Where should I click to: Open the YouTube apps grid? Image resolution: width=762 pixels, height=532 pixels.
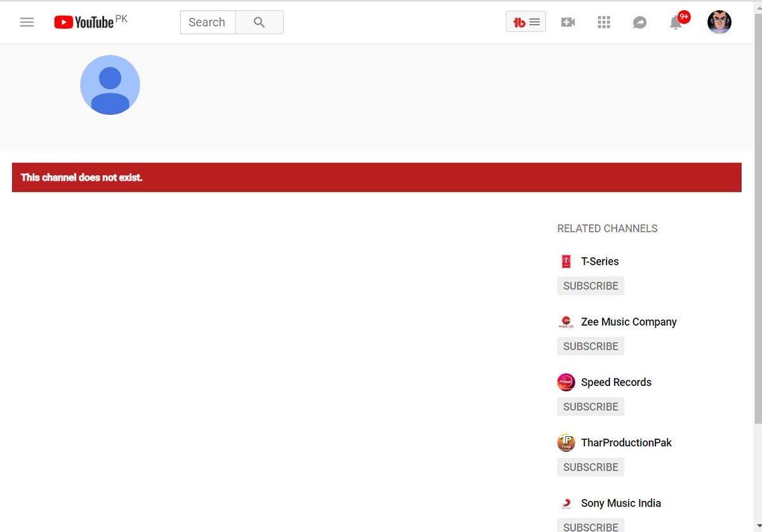pyautogui.click(x=604, y=22)
